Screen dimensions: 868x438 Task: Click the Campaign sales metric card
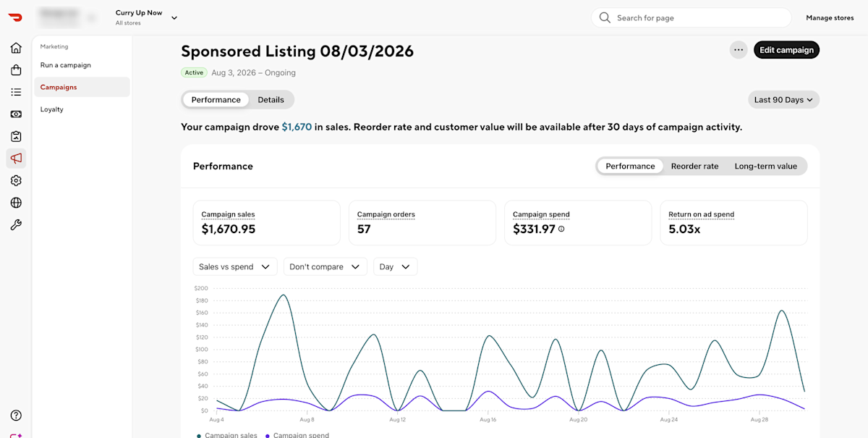pyautogui.click(x=267, y=223)
